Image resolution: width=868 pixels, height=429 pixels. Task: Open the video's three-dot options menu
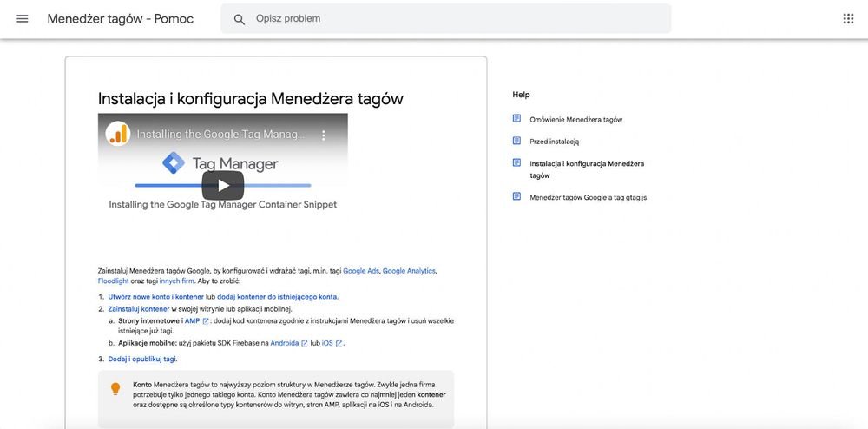coord(324,135)
